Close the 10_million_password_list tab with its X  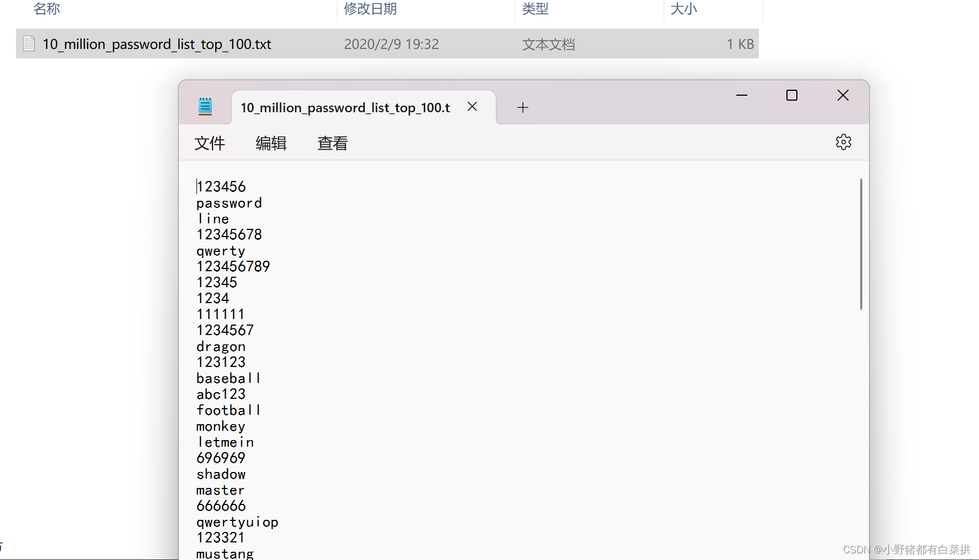pos(472,106)
